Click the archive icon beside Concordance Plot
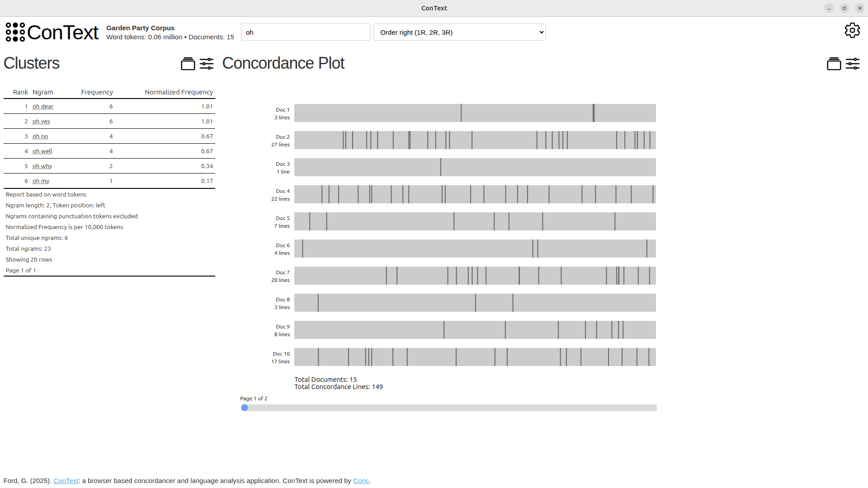868x488 pixels. pyautogui.click(x=834, y=64)
